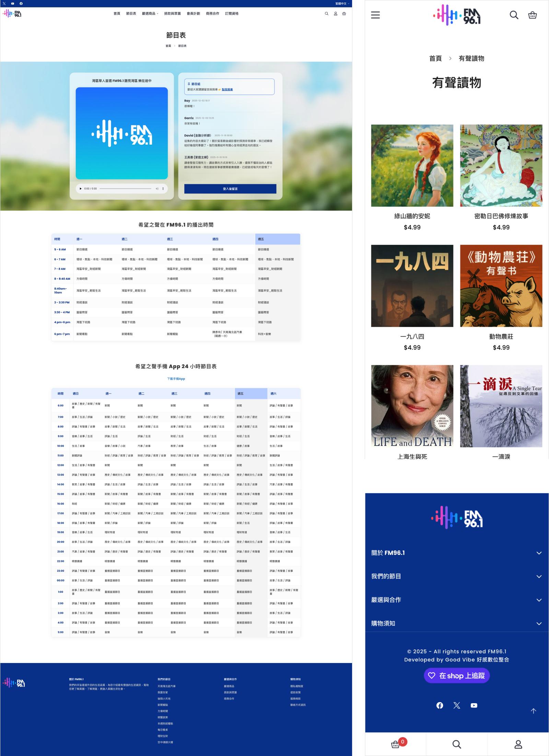Click the FM96.1 logo in mobile footer
Screen dimensions: 549x756
coord(457,517)
